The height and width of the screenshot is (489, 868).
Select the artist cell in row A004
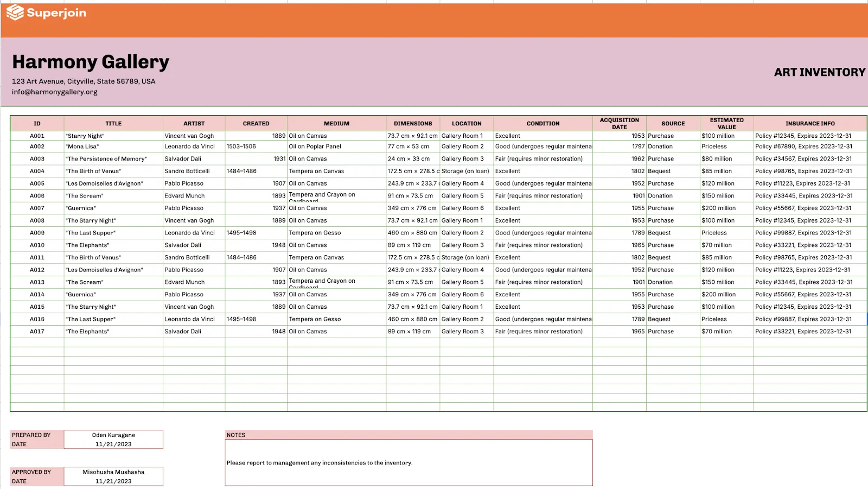click(x=194, y=172)
